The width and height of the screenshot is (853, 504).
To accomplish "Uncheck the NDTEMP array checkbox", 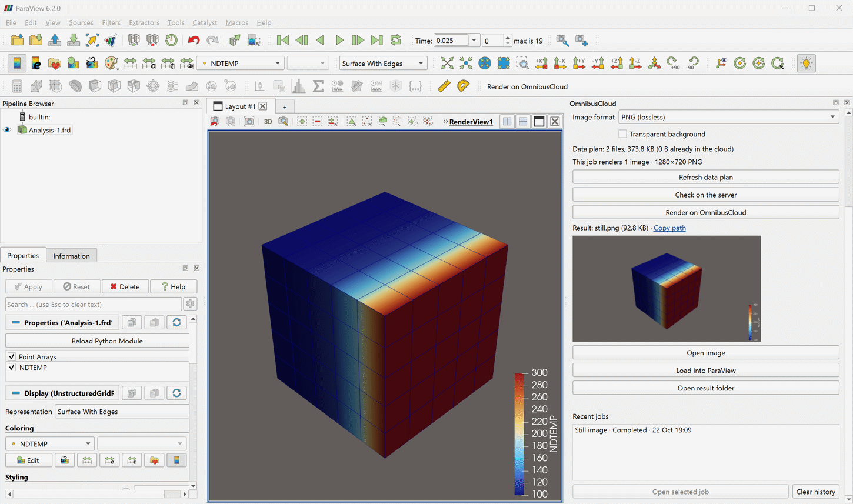I will [x=12, y=367].
